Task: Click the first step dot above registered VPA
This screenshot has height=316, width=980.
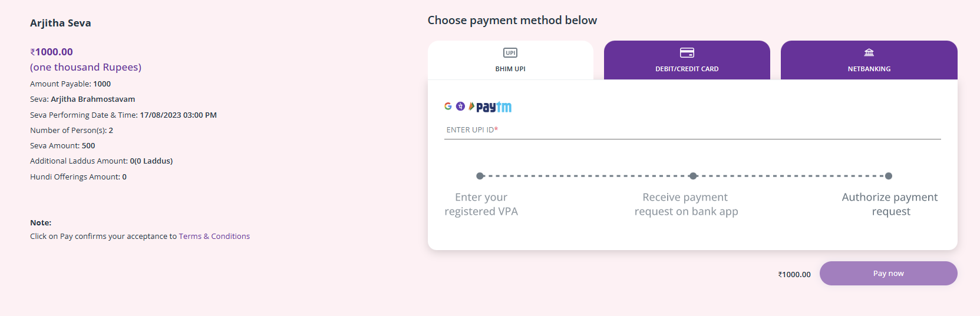Action: (480, 176)
